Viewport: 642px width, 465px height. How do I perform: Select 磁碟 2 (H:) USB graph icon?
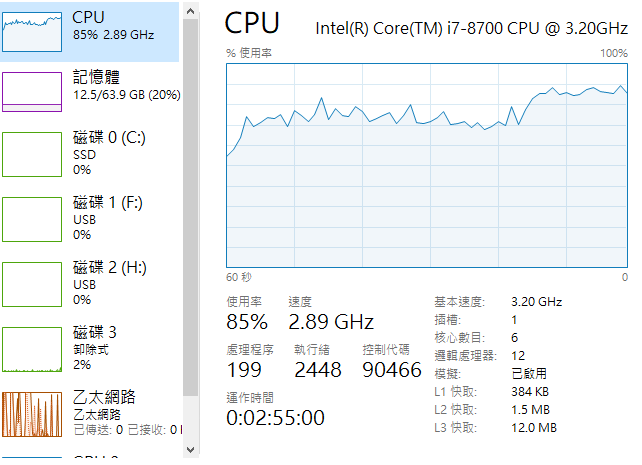[x=32, y=284]
